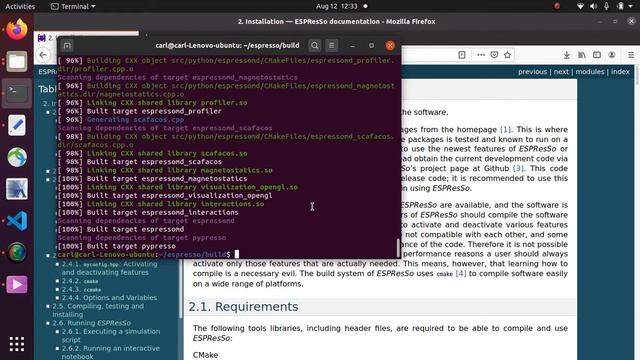Click '[100%] Built target pypresso' line
Image resolution: width=640 pixels, height=360 pixels.
click(x=116, y=246)
